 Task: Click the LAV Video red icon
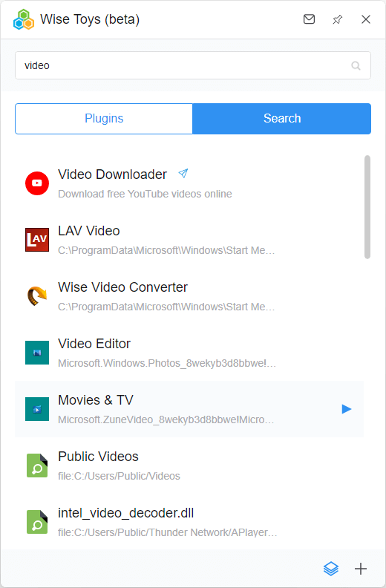(x=37, y=240)
